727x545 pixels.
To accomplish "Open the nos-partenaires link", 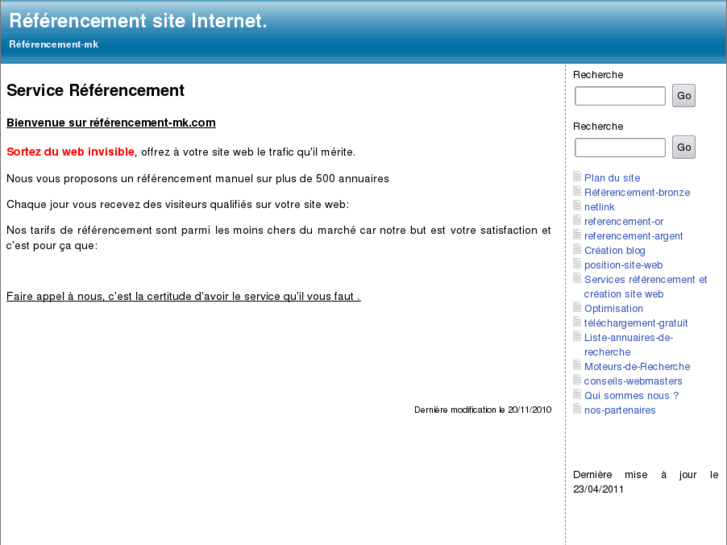I will 619,410.
